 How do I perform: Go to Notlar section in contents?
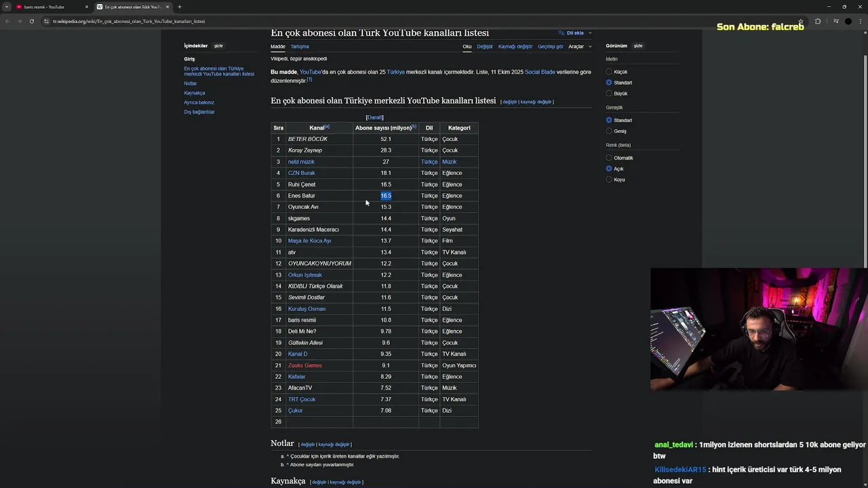191,83
